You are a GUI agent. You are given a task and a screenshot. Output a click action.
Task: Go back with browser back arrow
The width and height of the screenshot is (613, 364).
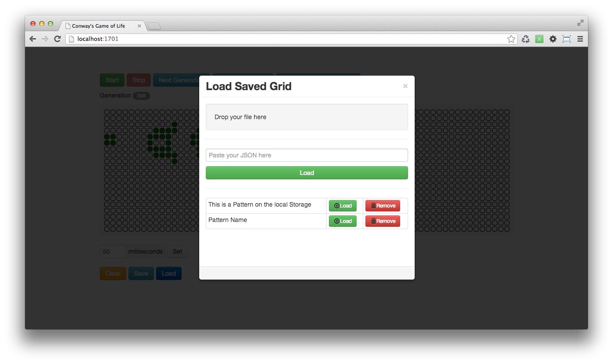pos(33,39)
